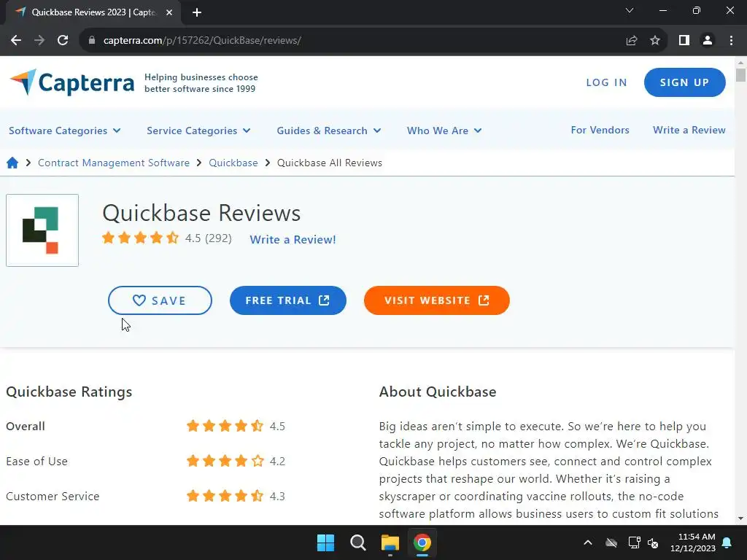
Task: Open Chrome three-dot menu
Action: [x=731, y=41]
